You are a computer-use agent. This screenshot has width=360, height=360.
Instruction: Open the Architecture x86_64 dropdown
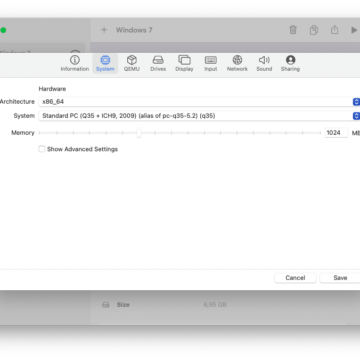199,102
